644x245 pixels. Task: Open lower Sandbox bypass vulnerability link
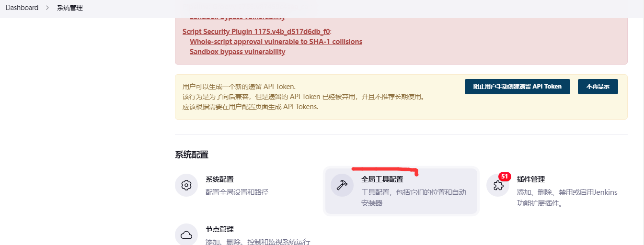point(237,52)
